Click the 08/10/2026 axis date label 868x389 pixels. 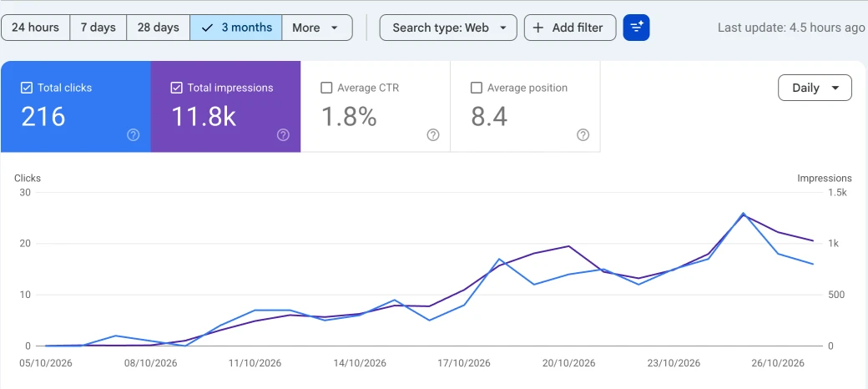click(150, 363)
